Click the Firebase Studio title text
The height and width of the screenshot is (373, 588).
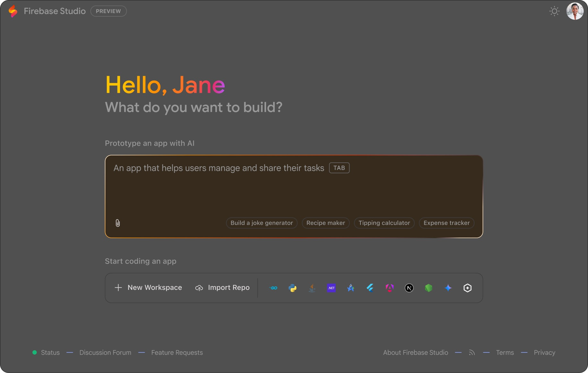tap(55, 11)
